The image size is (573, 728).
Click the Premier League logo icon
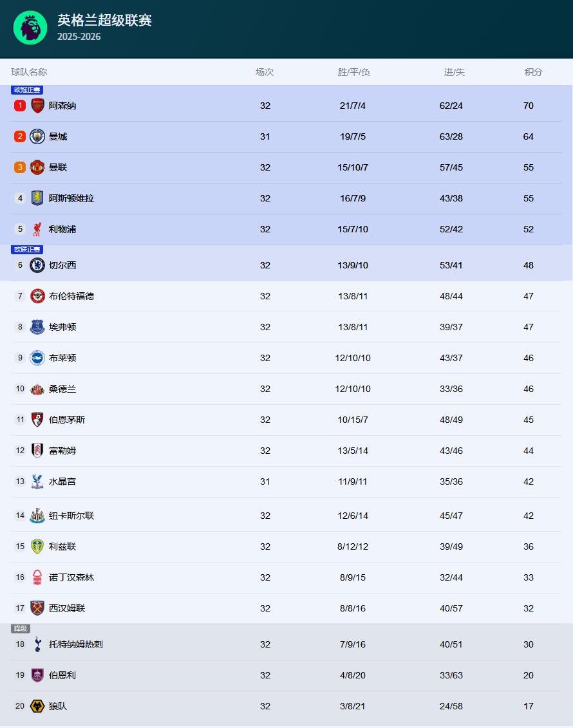(30, 28)
